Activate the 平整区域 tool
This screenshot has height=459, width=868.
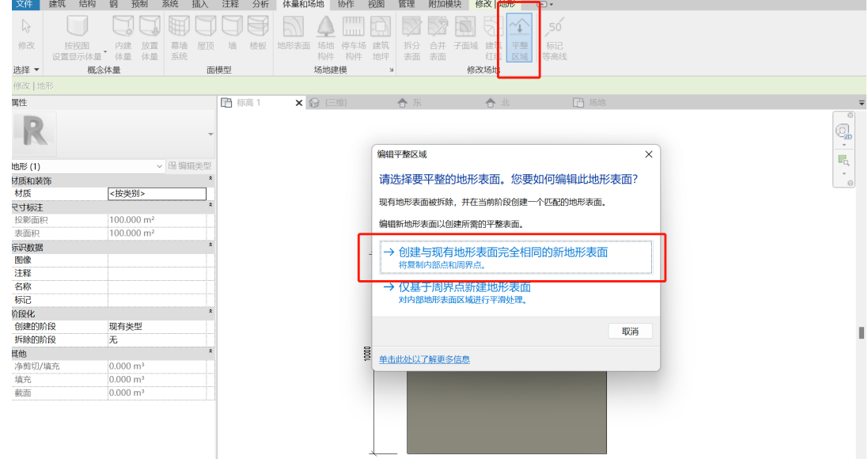[x=519, y=38]
